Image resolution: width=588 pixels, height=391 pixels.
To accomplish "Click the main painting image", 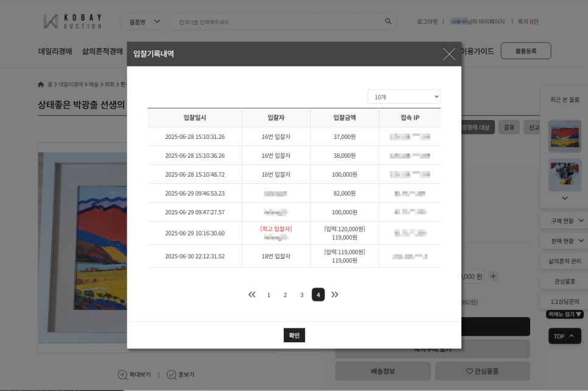I will click(x=83, y=248).
